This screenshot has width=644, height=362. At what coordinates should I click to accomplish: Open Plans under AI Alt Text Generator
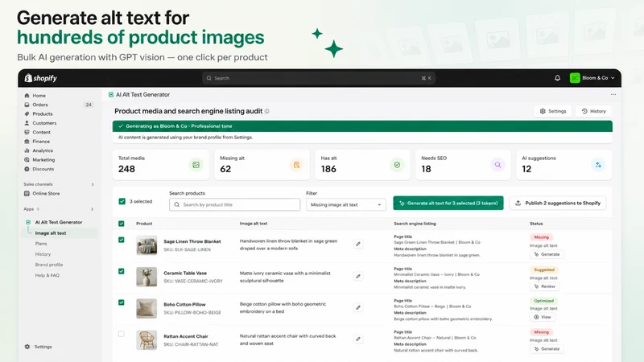[41, 244]
